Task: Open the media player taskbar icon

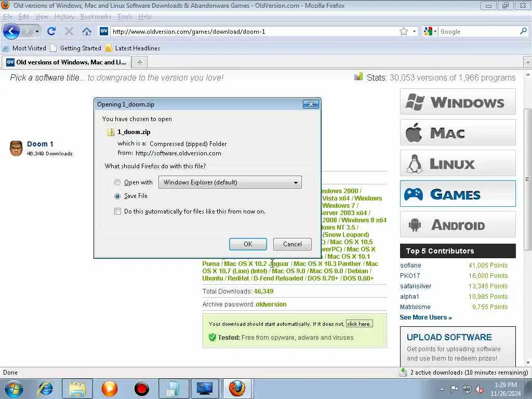Action: [x=109, y=389]
